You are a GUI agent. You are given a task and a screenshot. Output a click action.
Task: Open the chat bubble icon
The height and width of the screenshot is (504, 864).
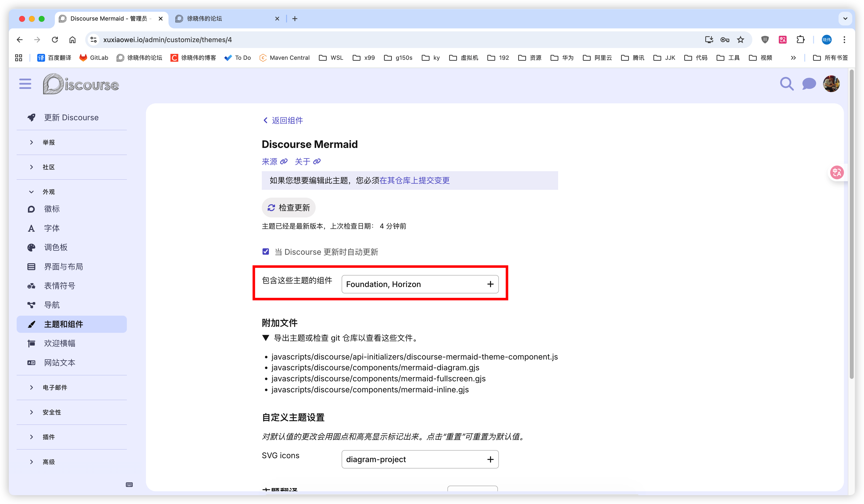(x=809, y=84)
